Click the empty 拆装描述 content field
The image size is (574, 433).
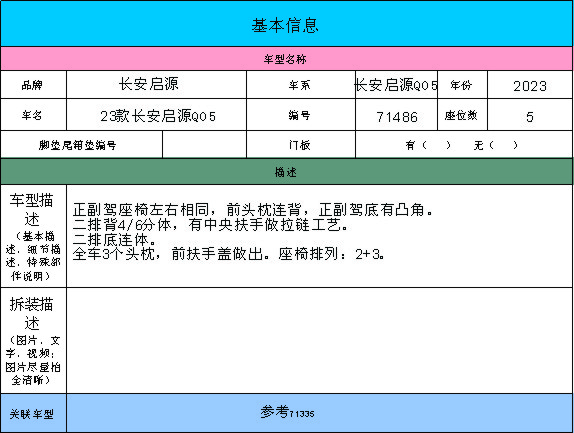pyautogui.click(x=320, y=340)
